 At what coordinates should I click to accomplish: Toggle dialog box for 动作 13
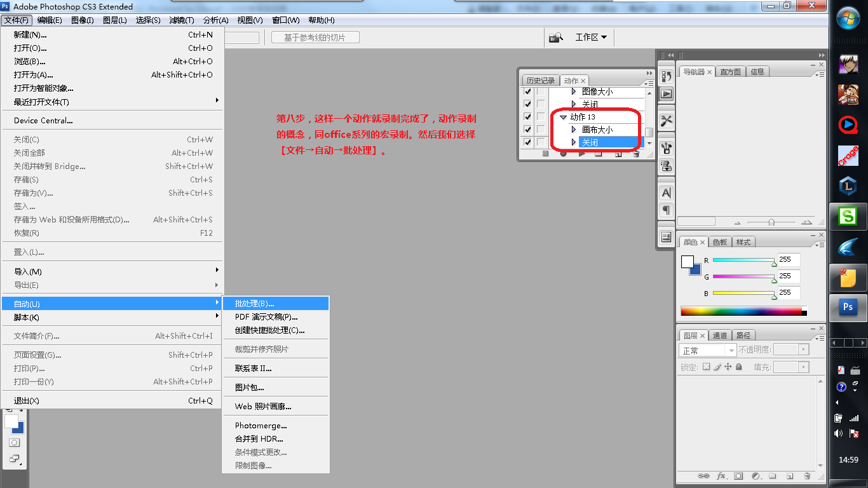tap(541, 117)
